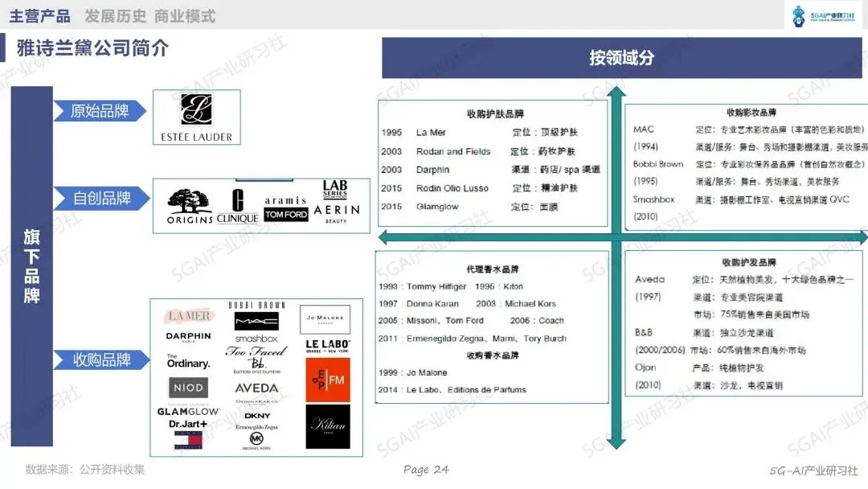
Task: Click the DKNY logo
Action: coord(257,415)
